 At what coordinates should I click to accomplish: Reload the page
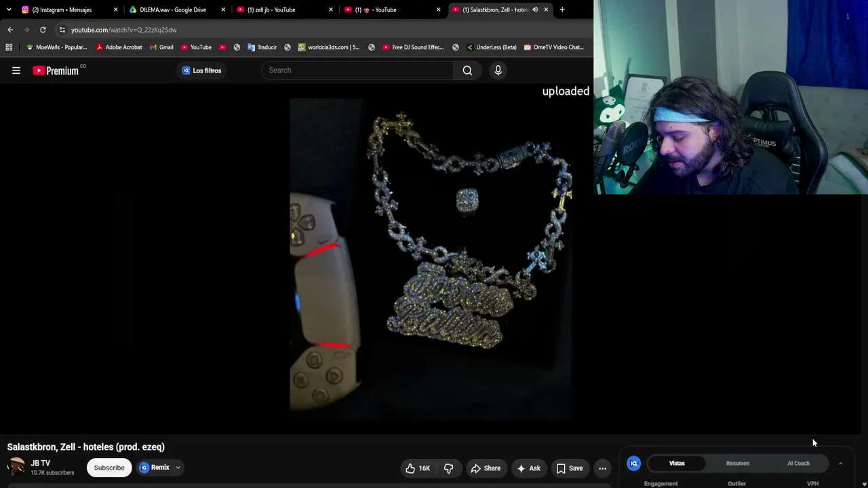click(43, 30)
